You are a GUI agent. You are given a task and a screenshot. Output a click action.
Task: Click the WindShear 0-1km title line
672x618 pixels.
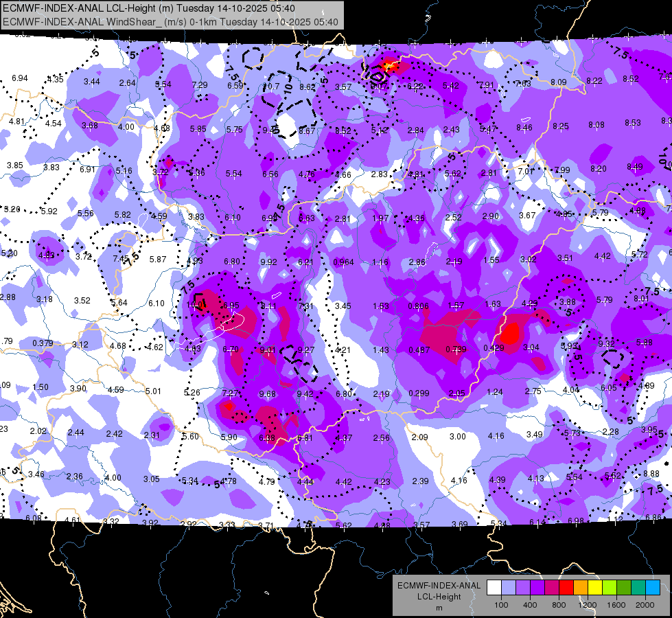coord(170,22)
